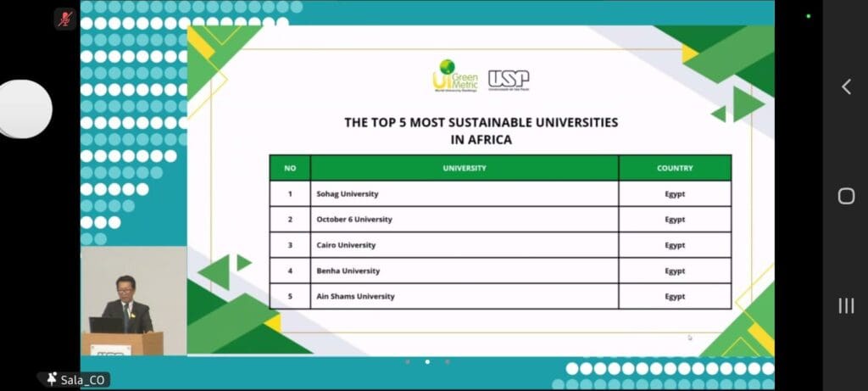868x391 pixels.
Task: Tap the floating white circle button
Action: coord(24,109)
